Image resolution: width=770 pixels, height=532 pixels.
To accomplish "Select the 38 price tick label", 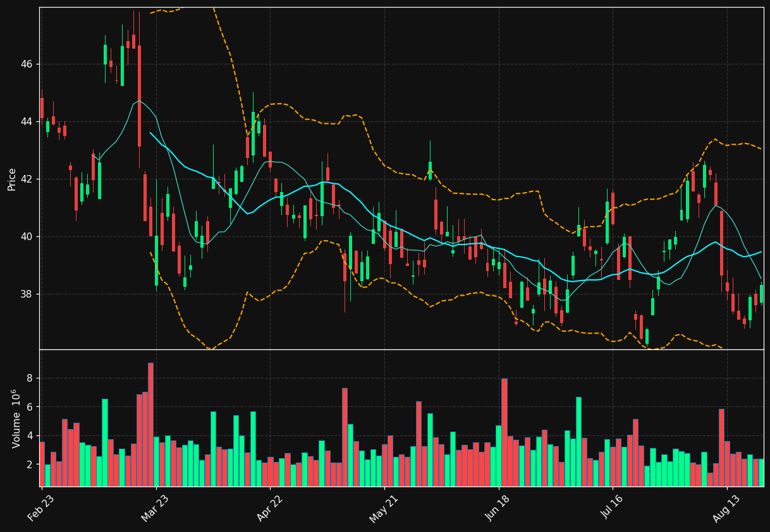I will (x=26, y=294).
